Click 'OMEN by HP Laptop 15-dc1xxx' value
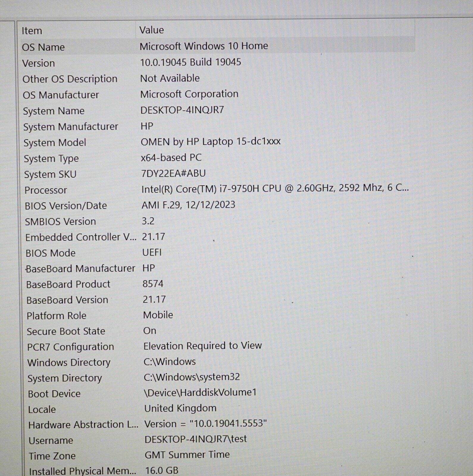 point(211,142)
